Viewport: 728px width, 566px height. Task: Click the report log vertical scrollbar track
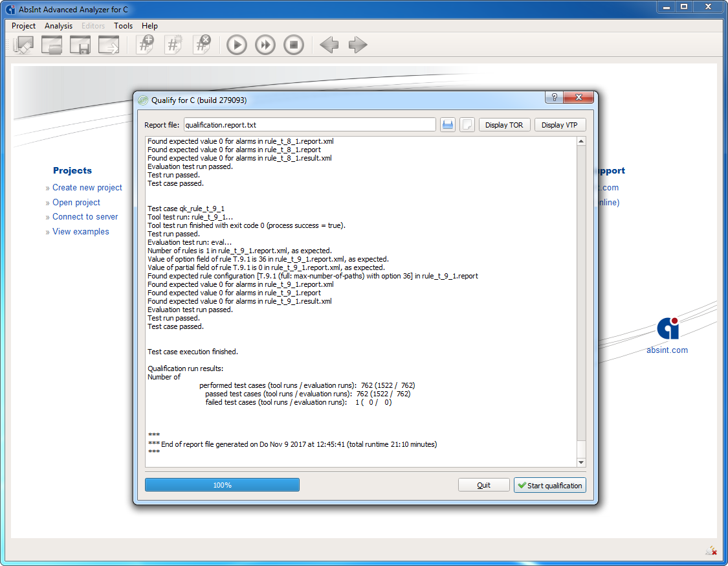pos(581,302)
